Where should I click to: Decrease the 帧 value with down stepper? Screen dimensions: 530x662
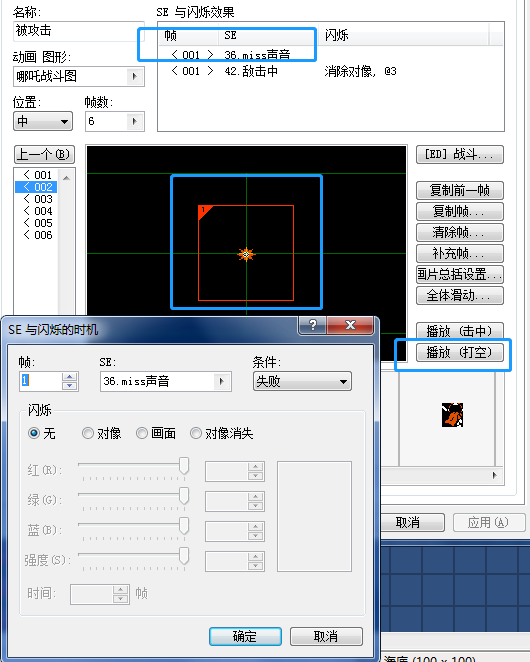(x=69, y=386)
